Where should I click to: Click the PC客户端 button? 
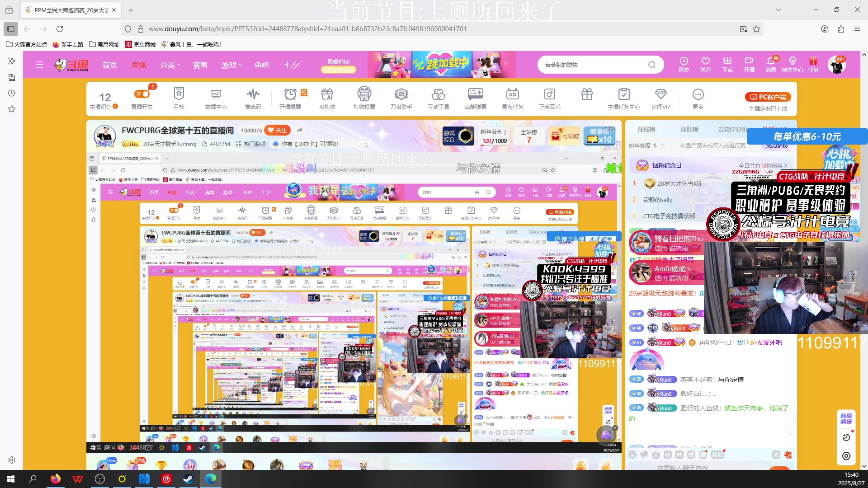point(768,97)
